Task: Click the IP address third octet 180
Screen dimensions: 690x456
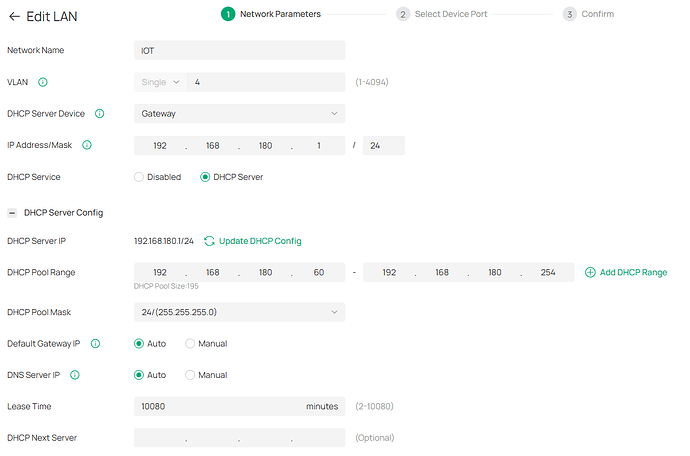Action: pyautogui.click(x=265, y=146)
